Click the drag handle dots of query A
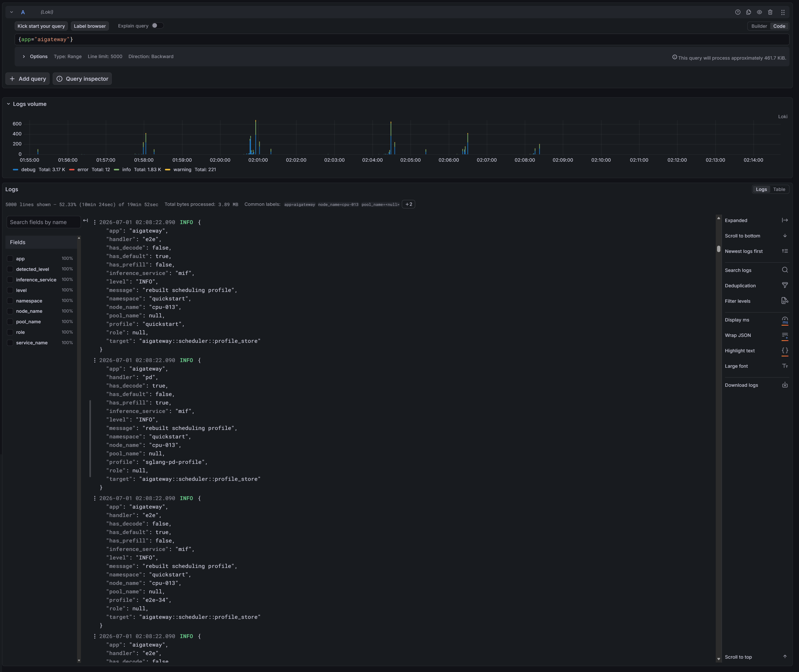 [783, 12]
